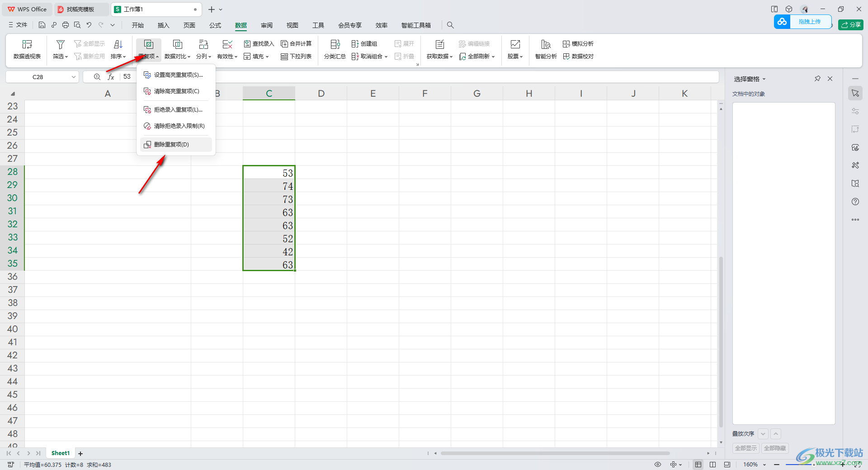Click the zoom slider handle in status bar
Viewport: 868px width, 470px height.
(x=814, y=465)
